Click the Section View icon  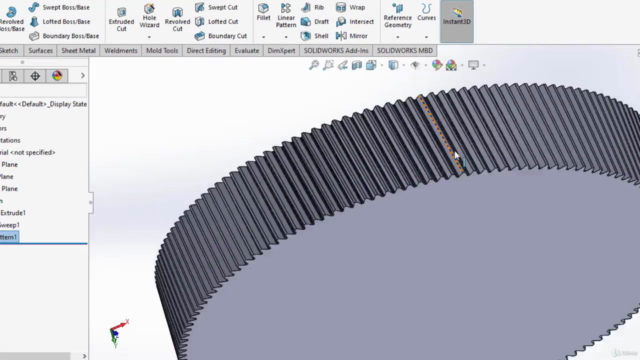click(x=357, y=65)
